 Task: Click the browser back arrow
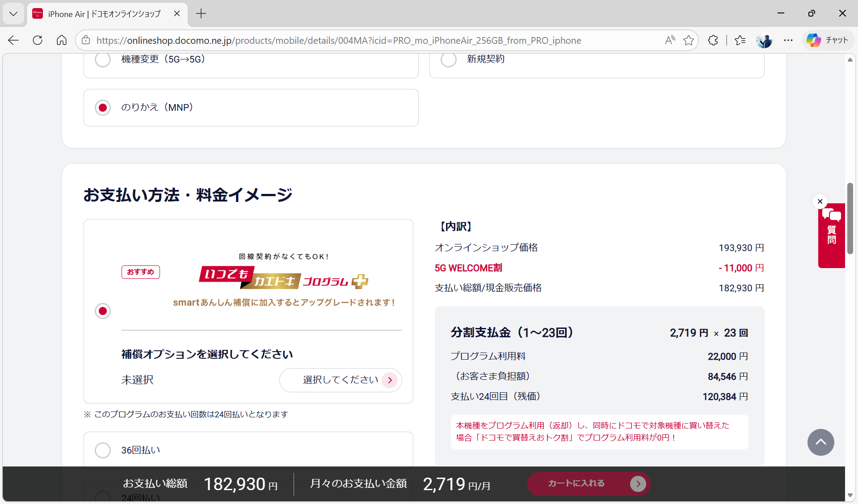pos(13,40)
